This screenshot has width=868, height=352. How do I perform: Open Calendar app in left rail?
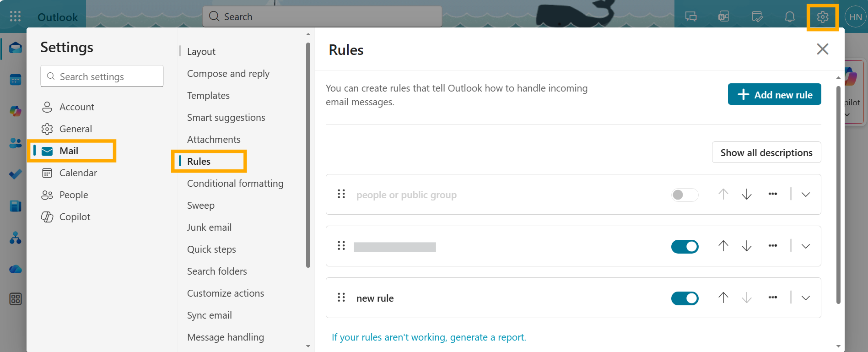(x=16, y=80)
